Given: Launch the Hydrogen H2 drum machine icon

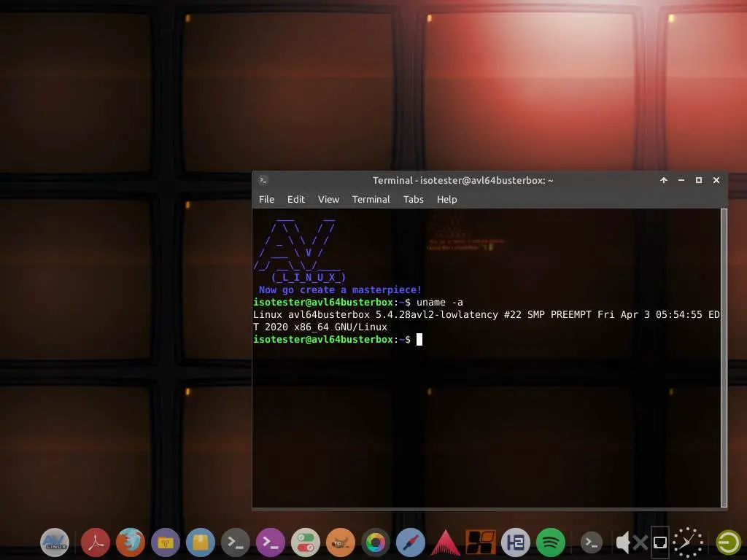Looking at the screenshot, I should coord(516,542).
